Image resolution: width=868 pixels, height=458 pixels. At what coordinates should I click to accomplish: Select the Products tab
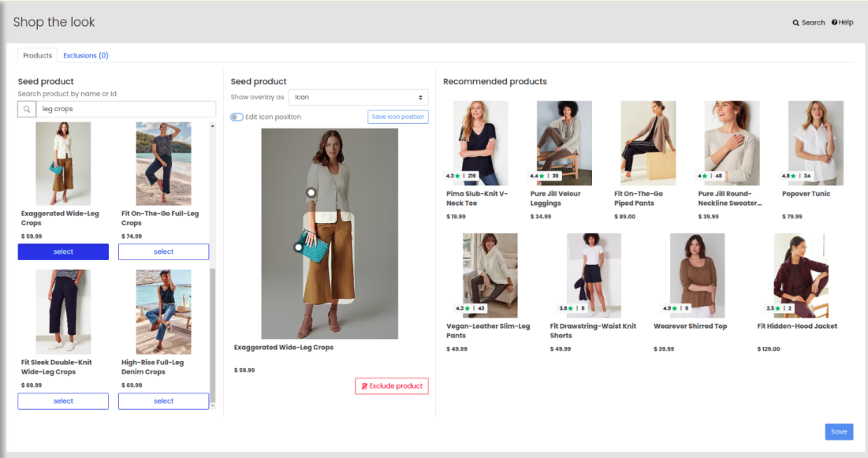(37, 56)
